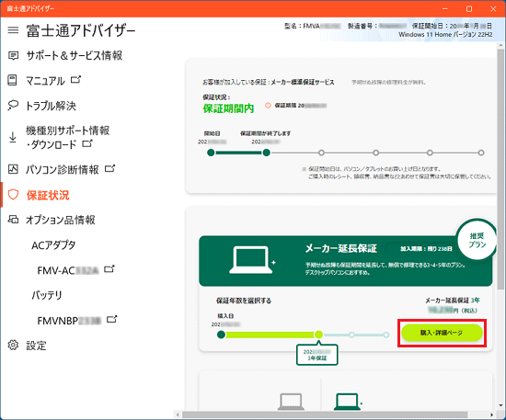Select the ACアダプタ sub-item
The height and width of the screenshot is (420, 506).
click(x=53, y=245)
